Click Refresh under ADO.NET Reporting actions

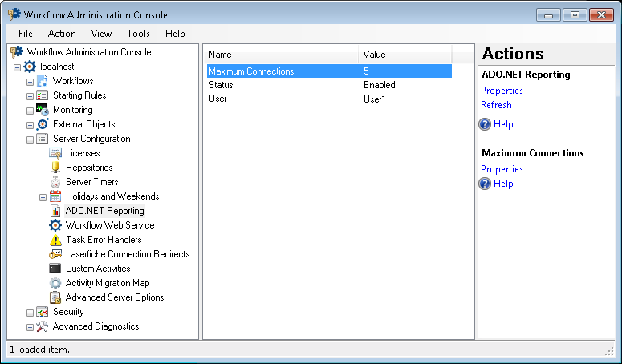coord(496,105)
